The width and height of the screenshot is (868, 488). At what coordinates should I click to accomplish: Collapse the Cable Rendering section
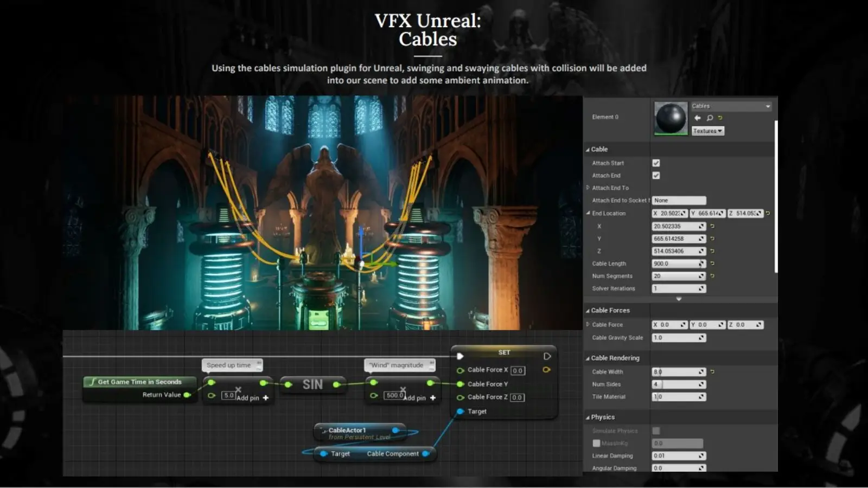pyautogui.click(x=588, y=358)
